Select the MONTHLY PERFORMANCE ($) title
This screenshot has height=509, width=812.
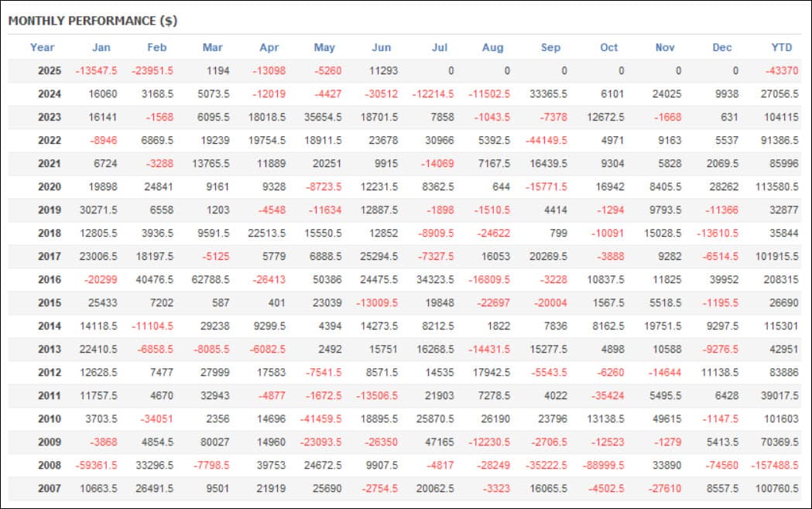(93, 21)
